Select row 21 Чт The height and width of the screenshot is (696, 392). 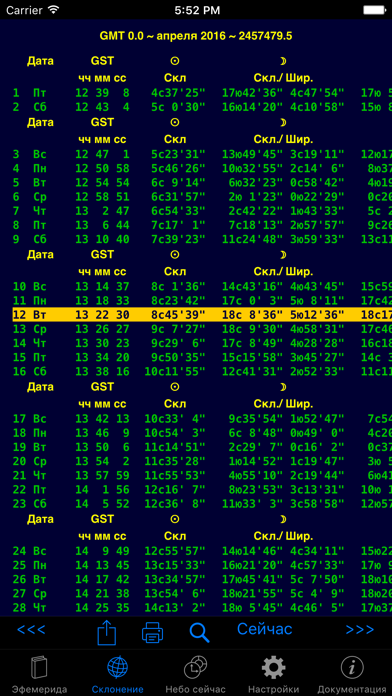tap(202, 476)
